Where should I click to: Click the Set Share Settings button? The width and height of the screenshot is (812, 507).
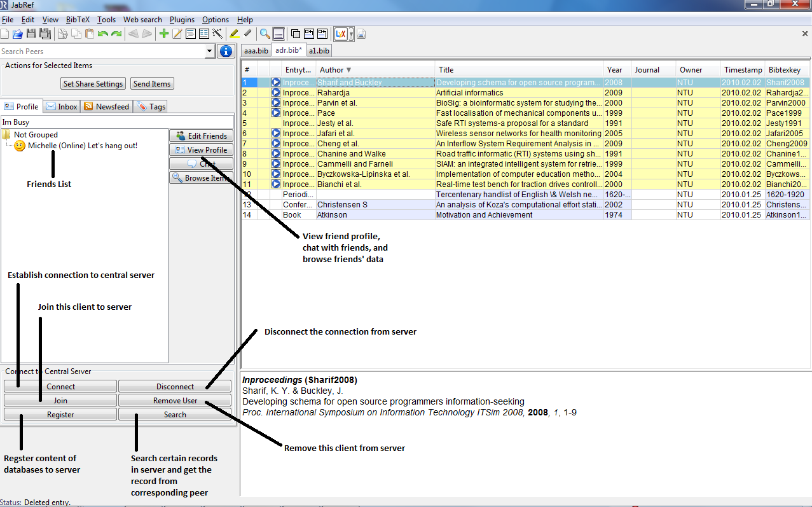point(93,84)
